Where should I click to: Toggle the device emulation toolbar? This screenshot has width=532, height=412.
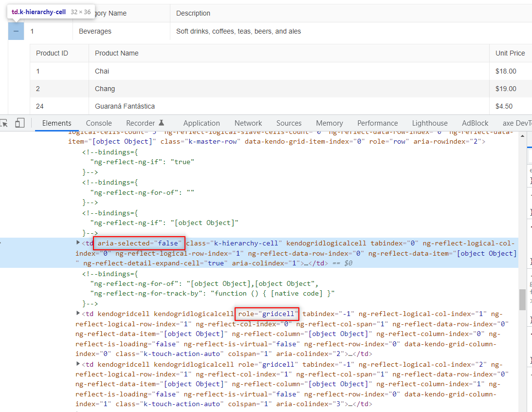tap(20, 123)
